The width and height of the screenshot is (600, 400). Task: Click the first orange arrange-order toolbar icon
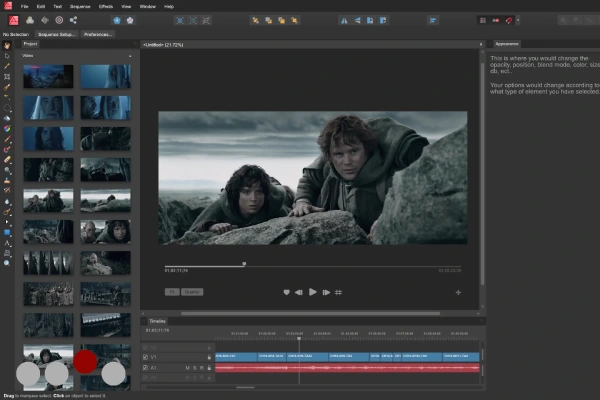click(x=255, y=21)
